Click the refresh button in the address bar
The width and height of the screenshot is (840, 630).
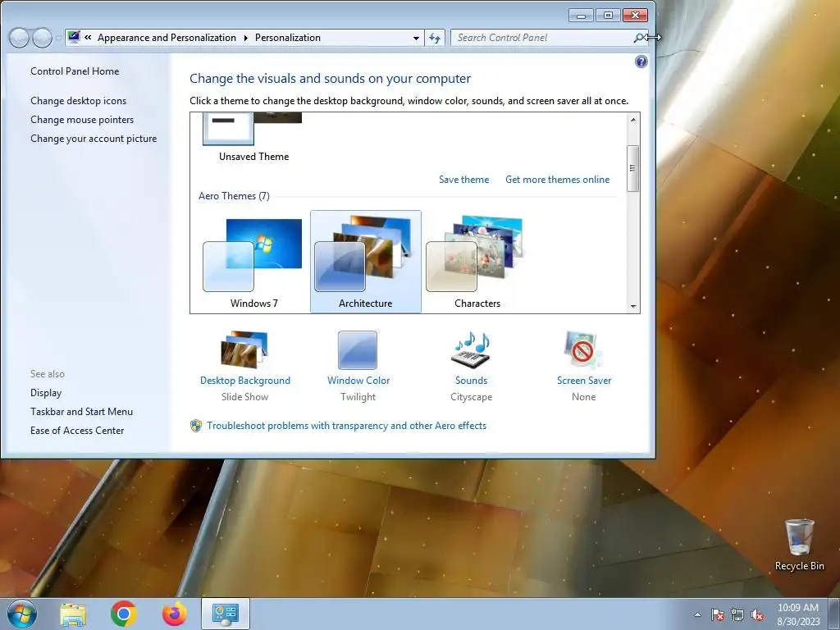pyautogui.click(x=435, y=38)
